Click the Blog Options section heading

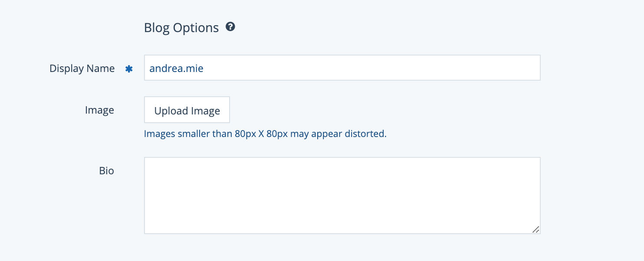181,28
